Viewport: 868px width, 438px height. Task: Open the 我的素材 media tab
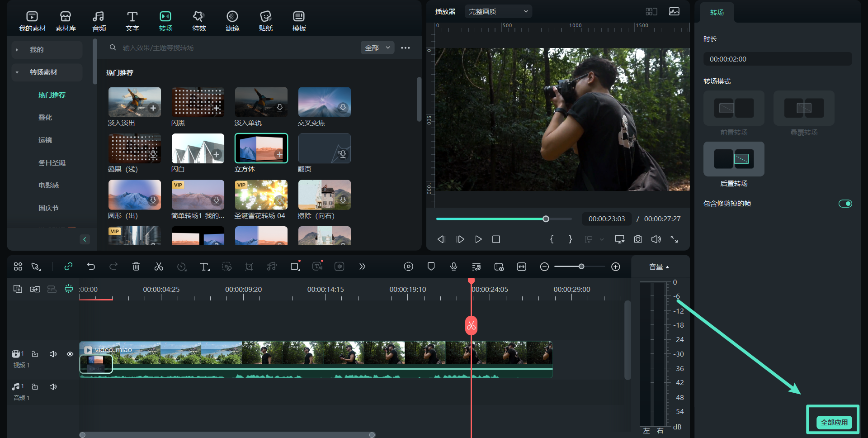coord(32,21)
